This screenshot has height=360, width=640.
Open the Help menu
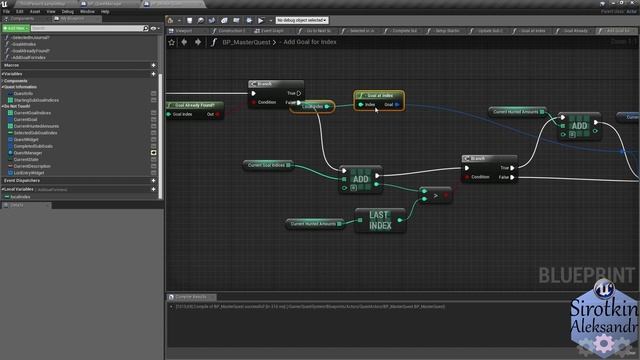click(105, 11)
